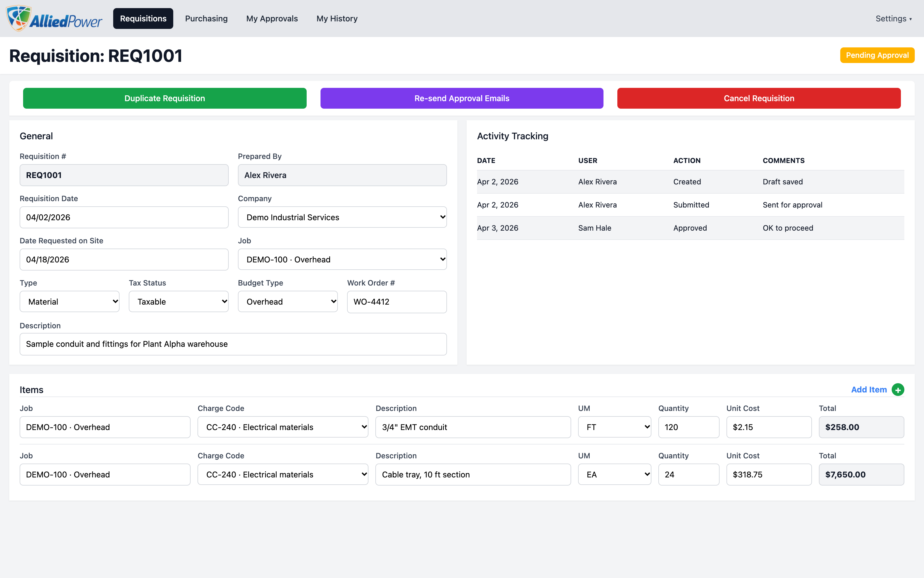
Task: Open the Requisitions tab
Action: (x=143, y=18)
